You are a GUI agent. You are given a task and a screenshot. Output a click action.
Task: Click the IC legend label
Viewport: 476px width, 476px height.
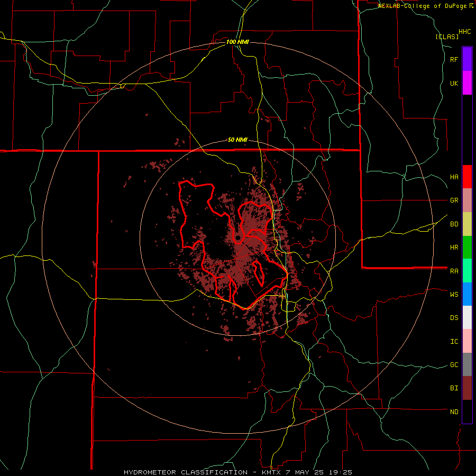pos(454,342)
